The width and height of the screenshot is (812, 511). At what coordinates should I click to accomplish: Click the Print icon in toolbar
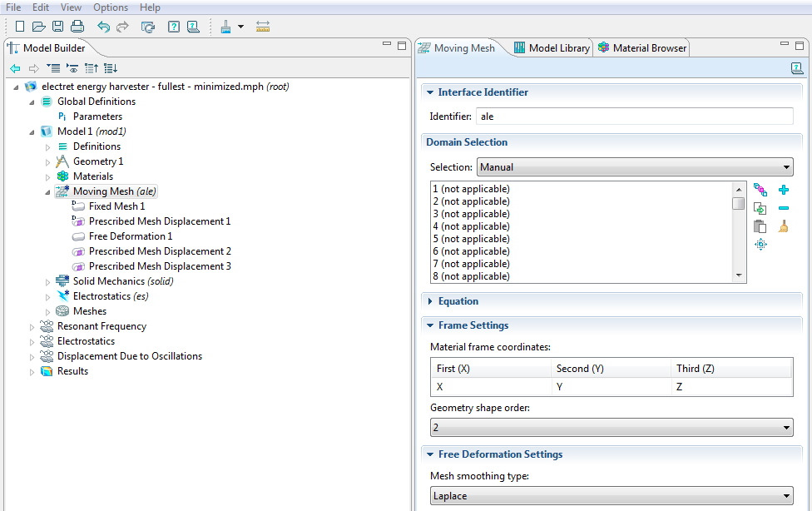click(x=77, y=27)
